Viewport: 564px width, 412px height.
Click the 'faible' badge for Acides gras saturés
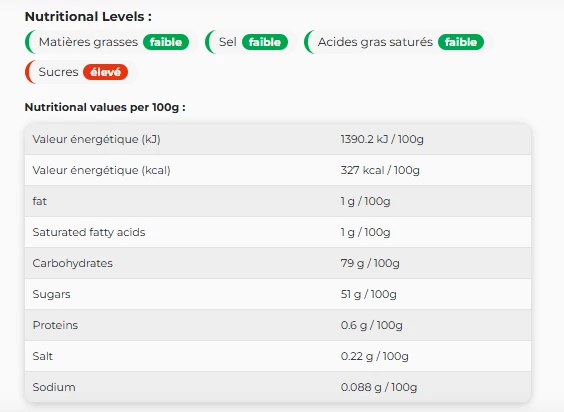[x=461, y=42]
